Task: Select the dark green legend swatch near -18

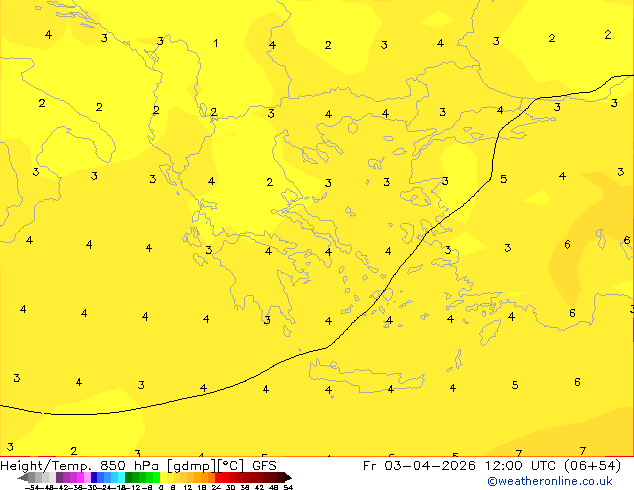Action: click(x=129, y=477)
